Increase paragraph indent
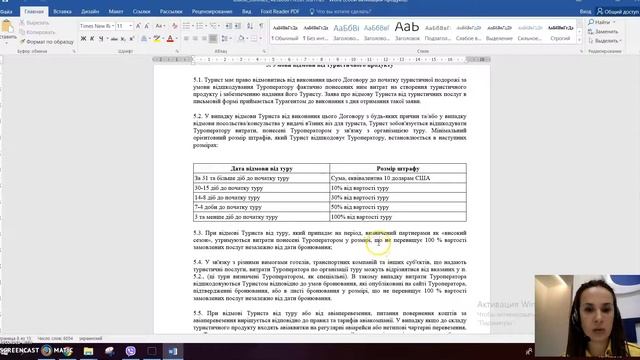This screenshot has width=640, height=360. click(238, 26)
